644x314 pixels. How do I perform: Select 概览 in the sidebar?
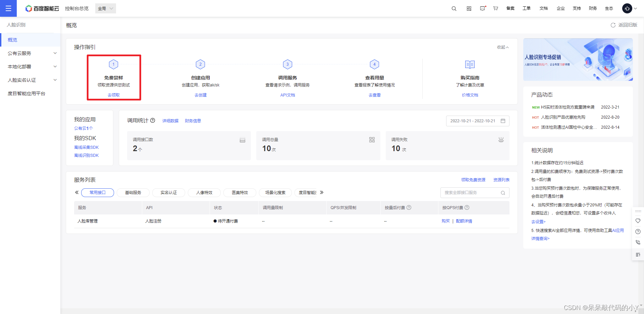pos(30,40)
